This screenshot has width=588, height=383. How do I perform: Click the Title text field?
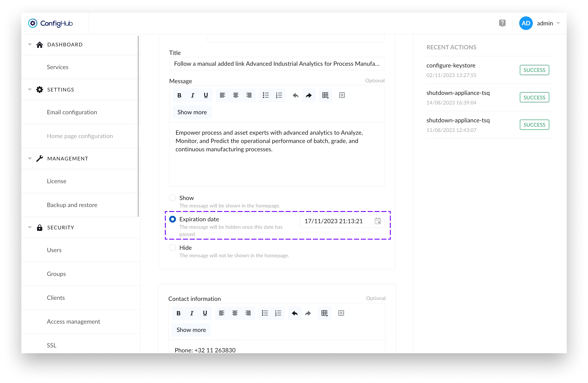point(277,64)
